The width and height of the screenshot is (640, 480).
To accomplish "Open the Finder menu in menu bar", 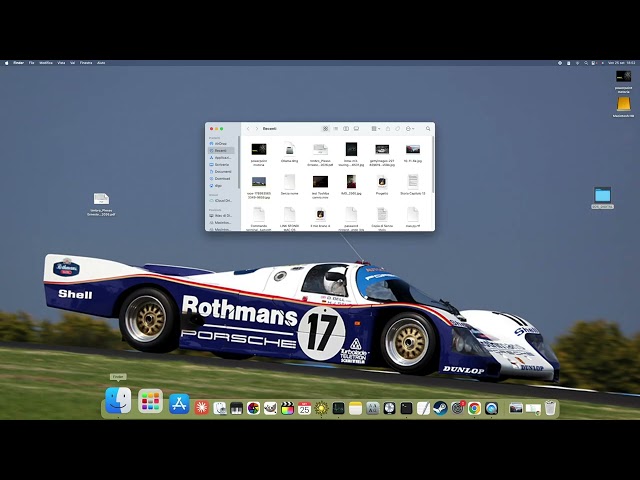I will [18, 63].
